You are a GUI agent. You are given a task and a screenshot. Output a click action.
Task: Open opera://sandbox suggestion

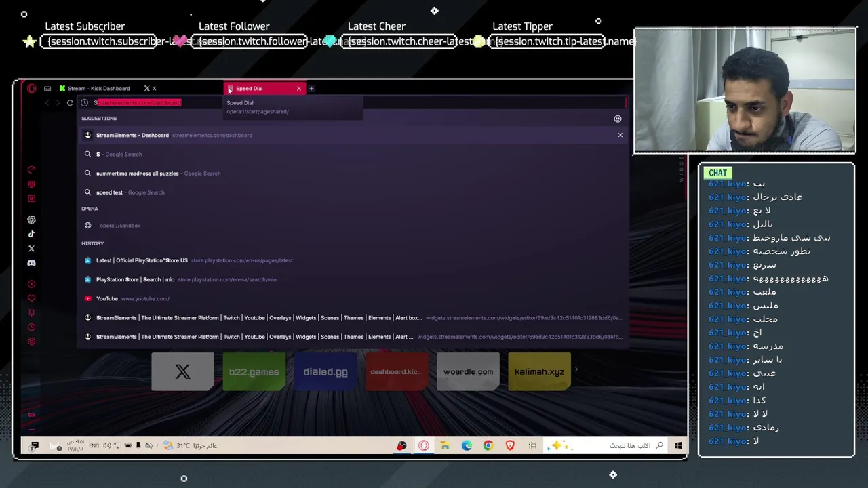353,225
